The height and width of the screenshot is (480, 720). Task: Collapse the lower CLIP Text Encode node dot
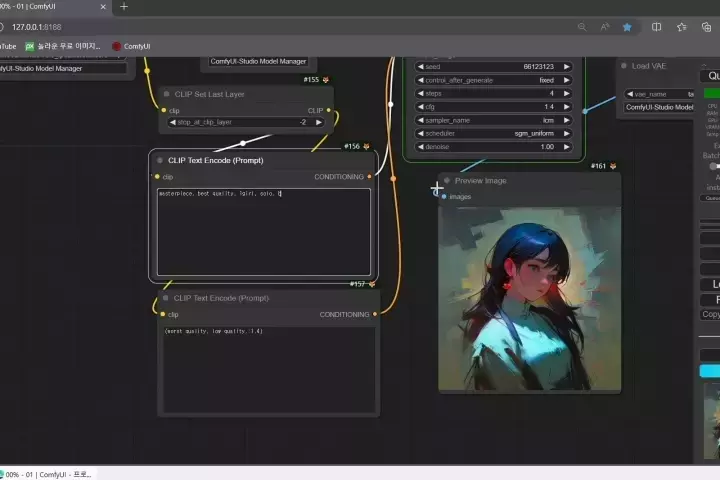(x=166, y=298)
